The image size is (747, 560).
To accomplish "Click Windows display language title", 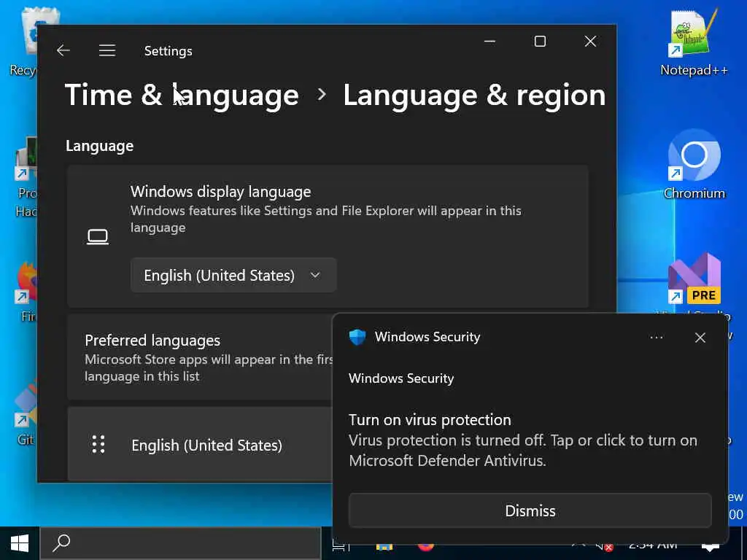I will tap(220, 192).
